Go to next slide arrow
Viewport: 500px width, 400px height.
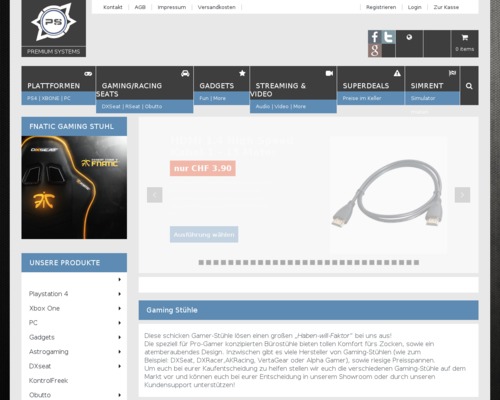click(462, 195)
